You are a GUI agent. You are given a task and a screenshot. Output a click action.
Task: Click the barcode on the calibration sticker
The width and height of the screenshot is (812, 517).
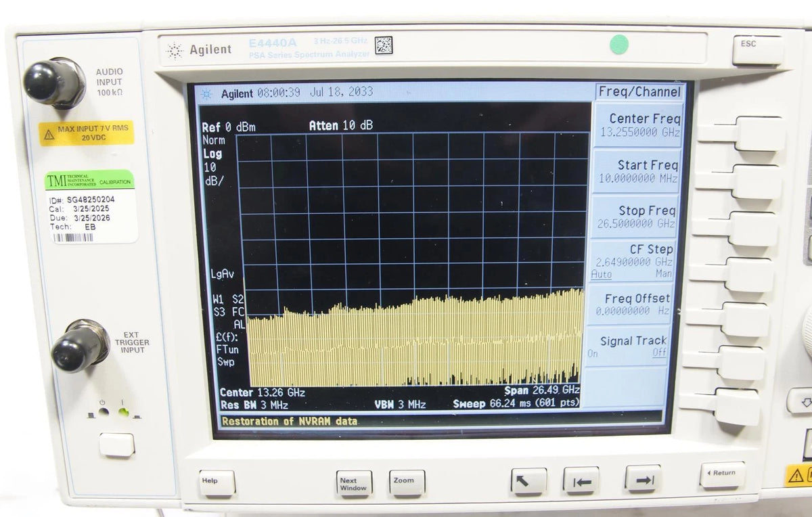[x=74, y=238]
